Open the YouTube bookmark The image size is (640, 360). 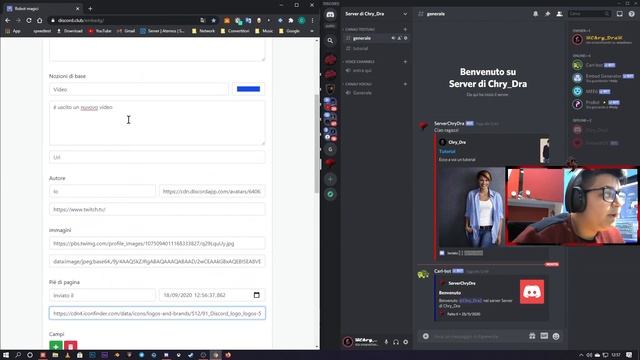pyautogui.click(x=100, y=31)
